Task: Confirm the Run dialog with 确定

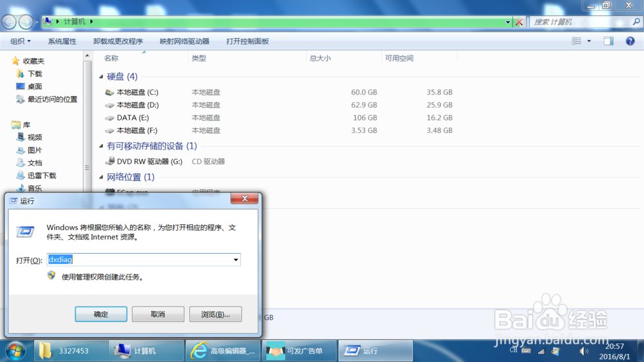Action: click(x=101, y=314)
